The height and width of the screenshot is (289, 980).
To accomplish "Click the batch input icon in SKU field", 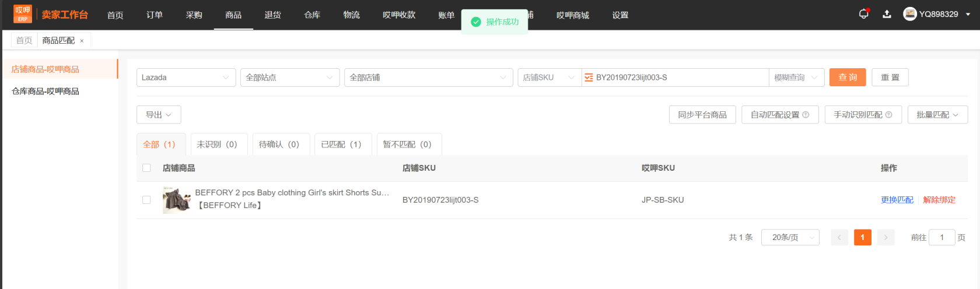I will pos(589,77).
